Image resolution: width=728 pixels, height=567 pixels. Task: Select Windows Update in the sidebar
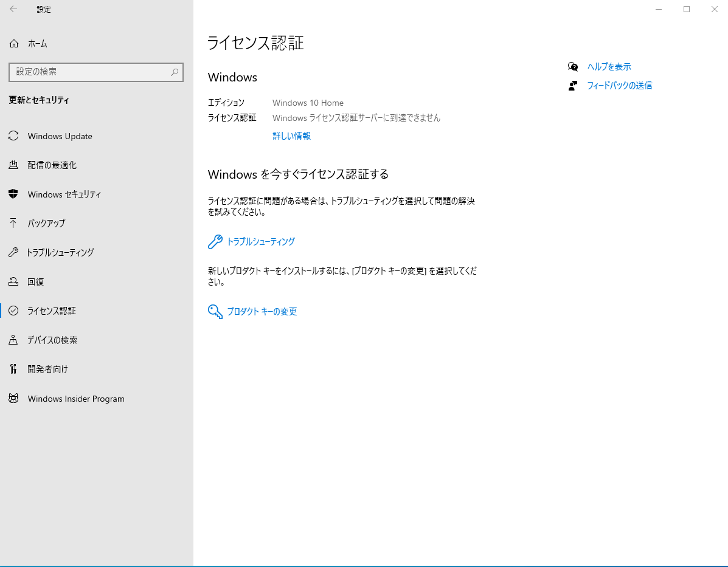[60, 136]
